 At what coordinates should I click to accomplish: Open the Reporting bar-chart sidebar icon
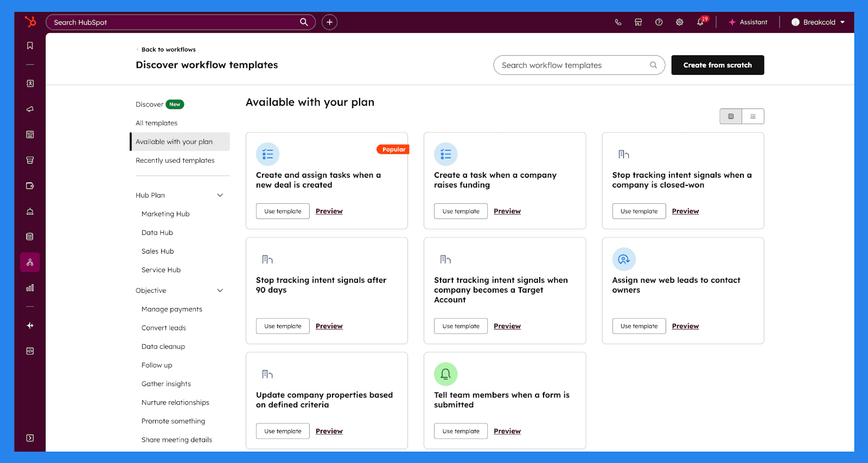pos(30,288)
